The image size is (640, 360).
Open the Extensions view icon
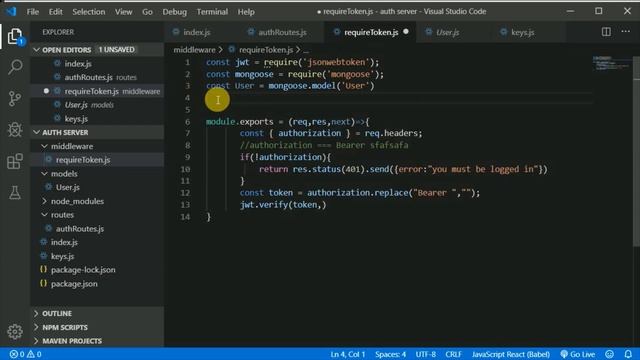15,161
